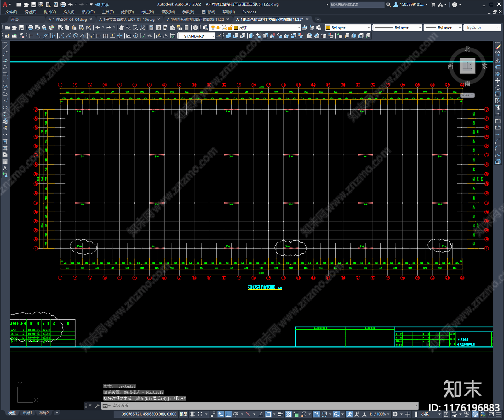
Task: Open the ByLayer color dropdown
Action: (x=348, y=28)
